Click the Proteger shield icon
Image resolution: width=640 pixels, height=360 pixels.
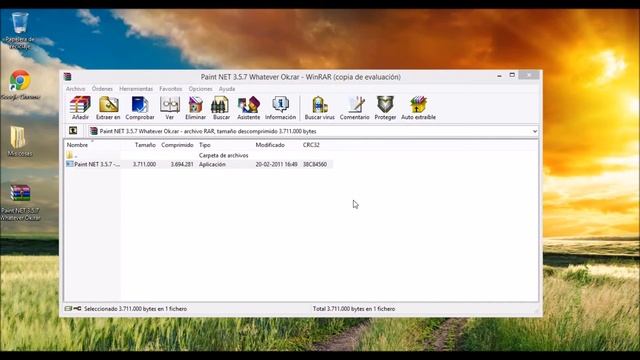[x=385, y=108]
